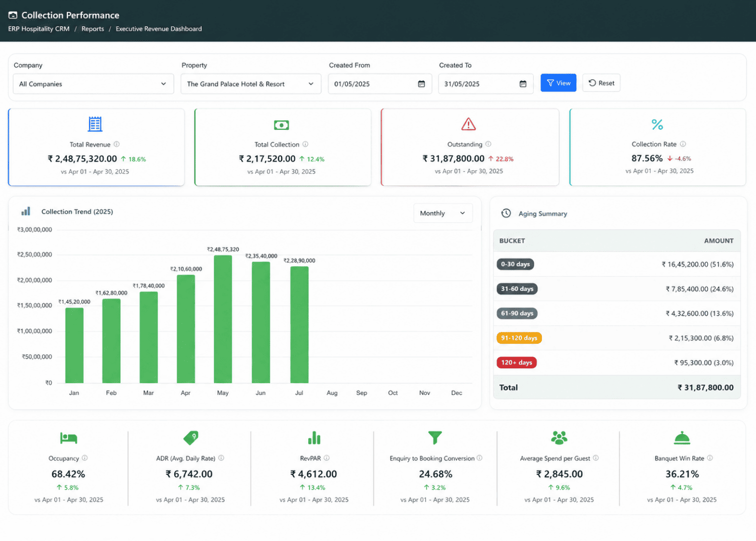756x541 pixels.
Task: Click the Apr bar in Collection Trend
Action: (186, 329)
